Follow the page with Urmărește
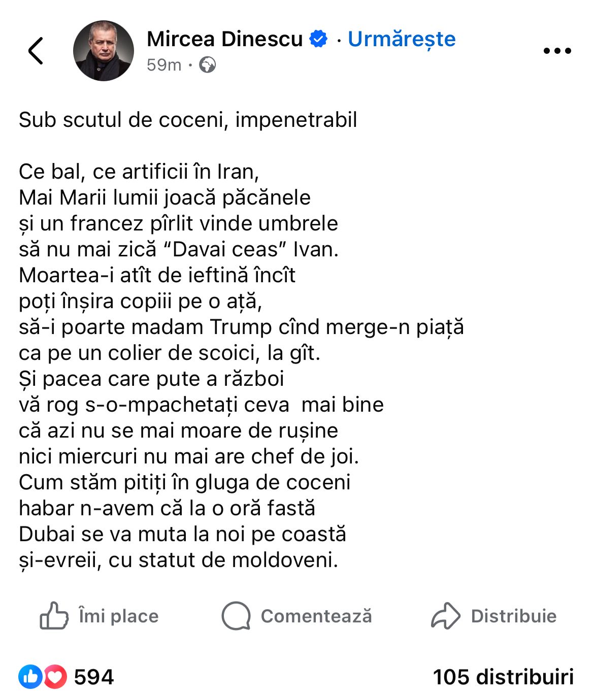 (x=402, y=39)
